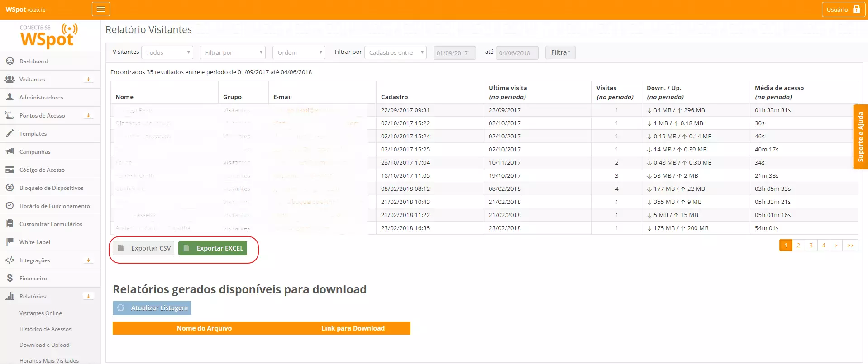868x364 pixels.
Task: Go to results page 2
Action: (x=798, y=245)
